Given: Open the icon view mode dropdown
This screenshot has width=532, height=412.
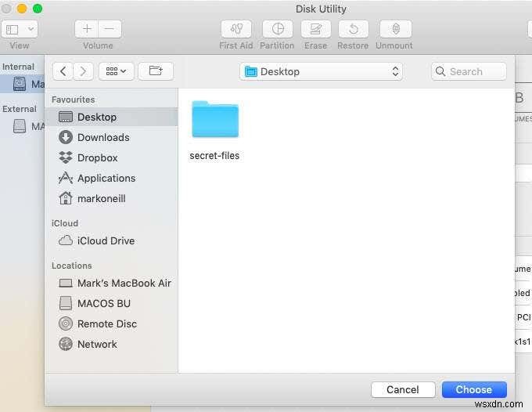Looking at the screenshot, I should pos(116,71).
